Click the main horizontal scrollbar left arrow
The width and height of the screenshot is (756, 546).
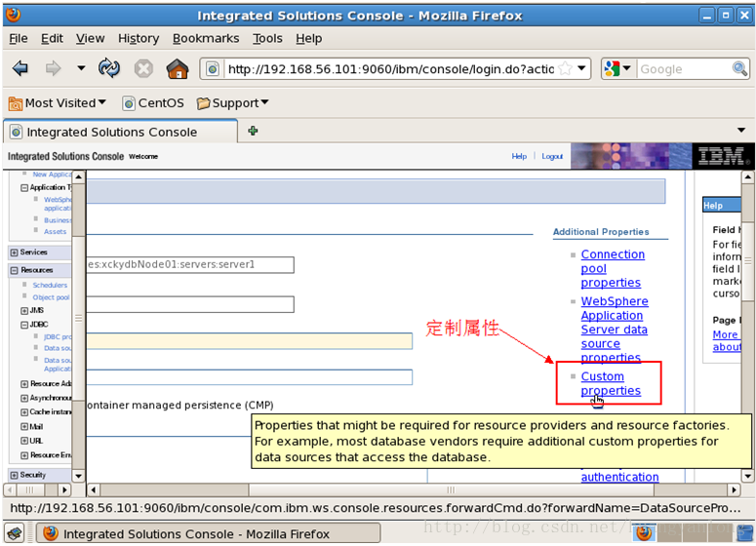pyautogui.click(x=94, y=490)
